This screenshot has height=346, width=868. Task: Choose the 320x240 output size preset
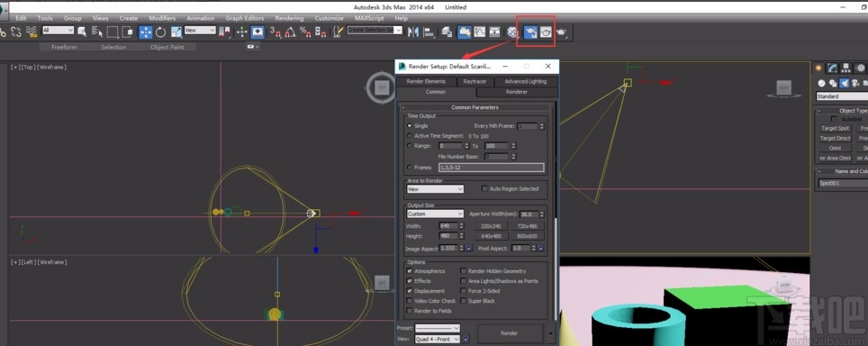pos(491,226)
